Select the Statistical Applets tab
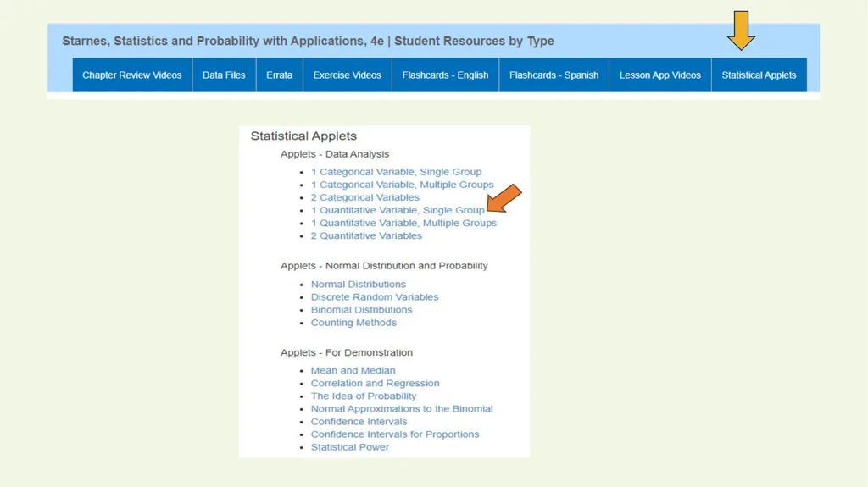The width and height of the screenshot is (868, 487). point(759,75)
